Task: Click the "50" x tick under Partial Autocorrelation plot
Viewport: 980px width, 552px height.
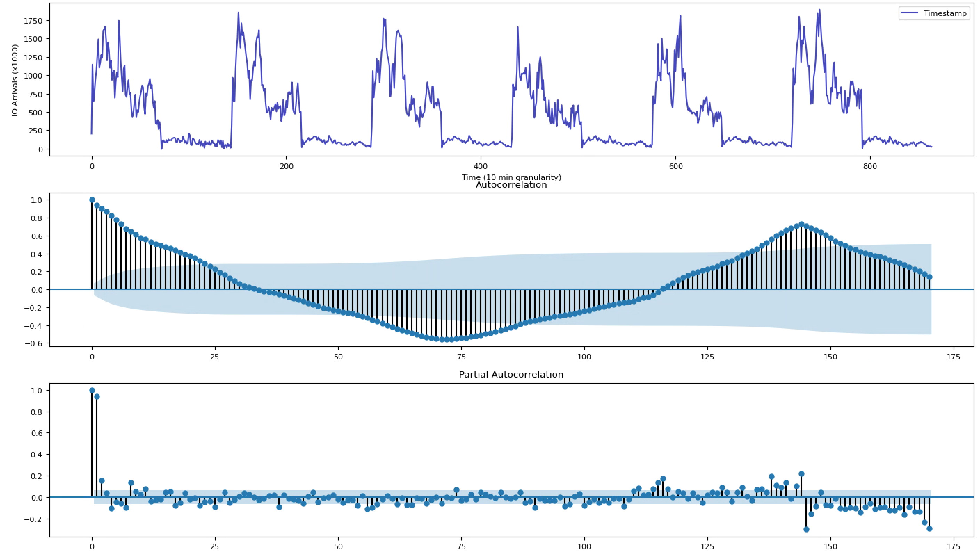Action: point(338,547)
